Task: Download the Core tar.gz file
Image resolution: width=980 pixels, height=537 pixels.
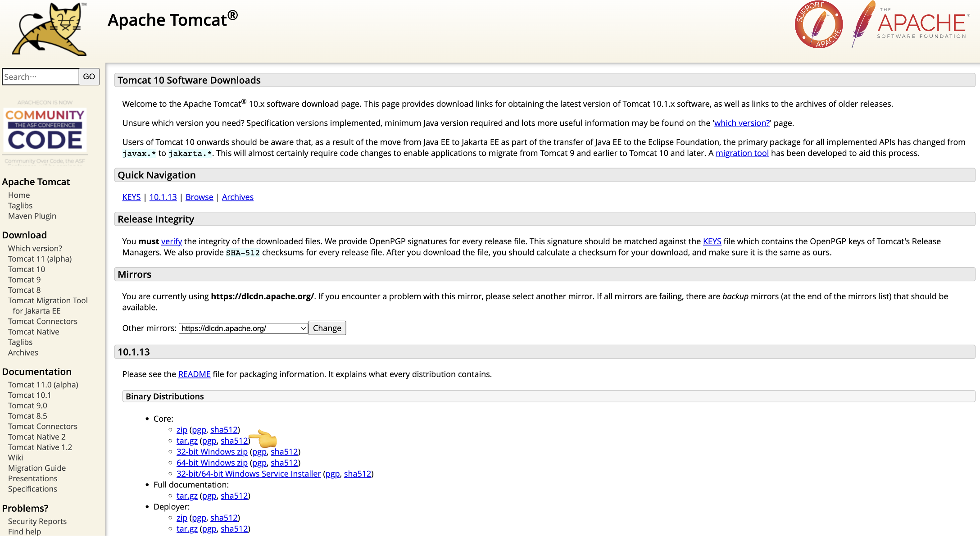Action: 187,441
